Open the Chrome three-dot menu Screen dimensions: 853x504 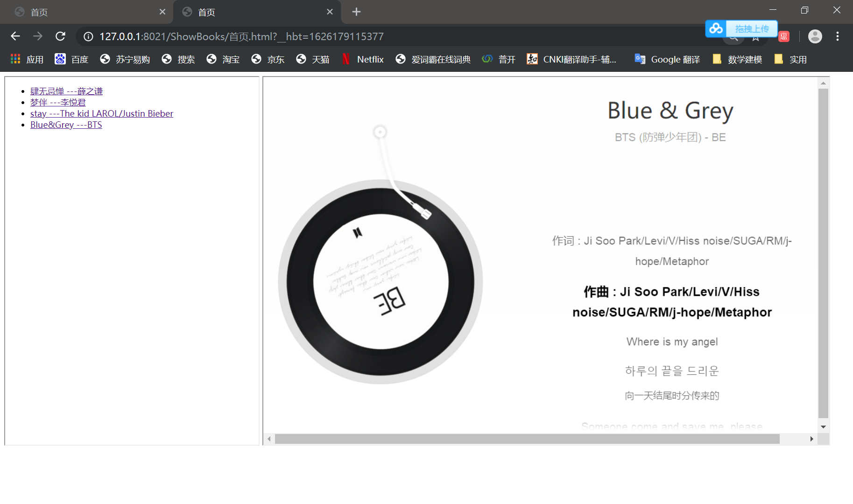click(838, 36)
